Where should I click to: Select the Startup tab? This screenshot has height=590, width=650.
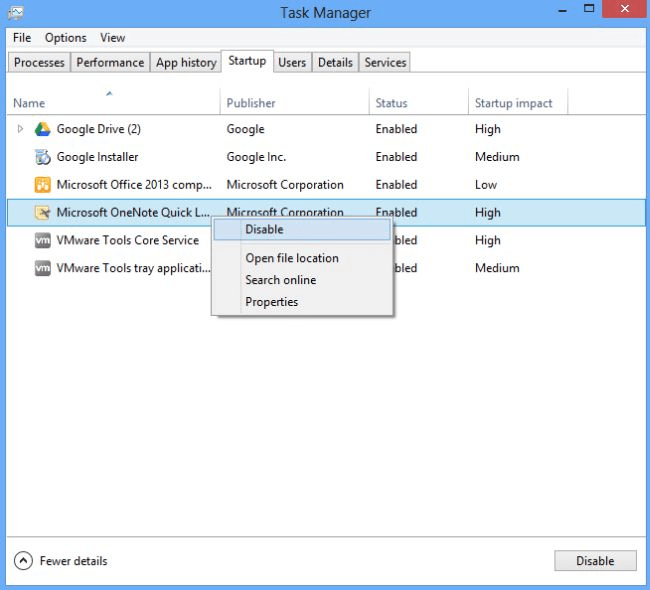point(247,61)
